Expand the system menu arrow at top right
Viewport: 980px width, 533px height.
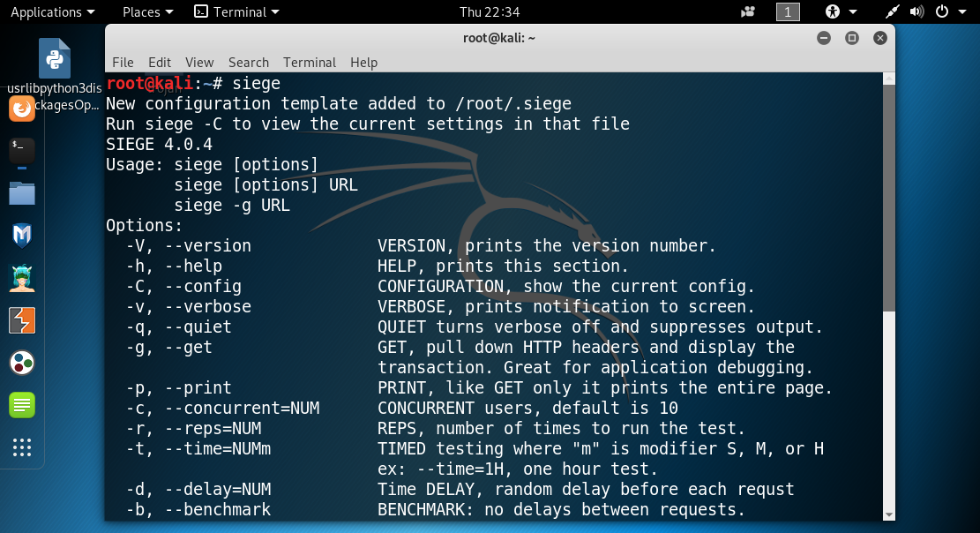[962, 11]
